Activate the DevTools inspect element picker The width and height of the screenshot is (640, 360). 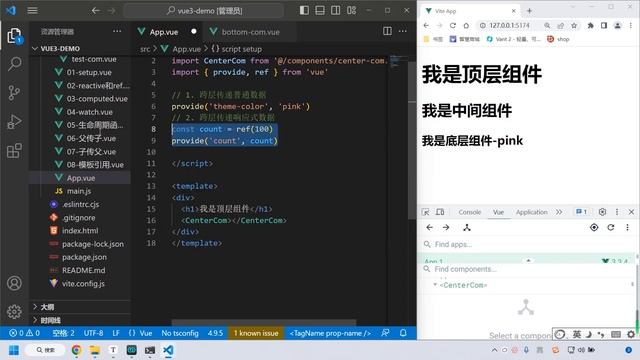coord(425,212)
